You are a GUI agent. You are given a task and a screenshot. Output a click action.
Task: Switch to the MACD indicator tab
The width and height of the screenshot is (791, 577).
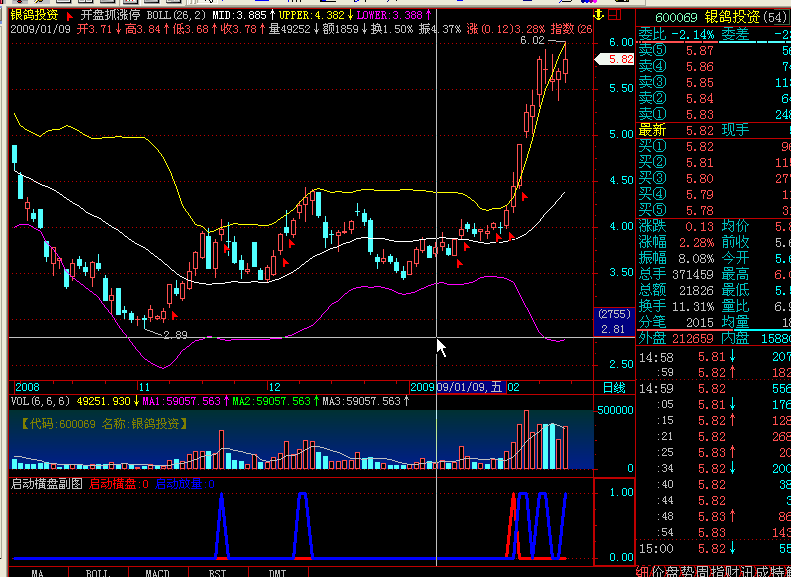coord(157,572)
